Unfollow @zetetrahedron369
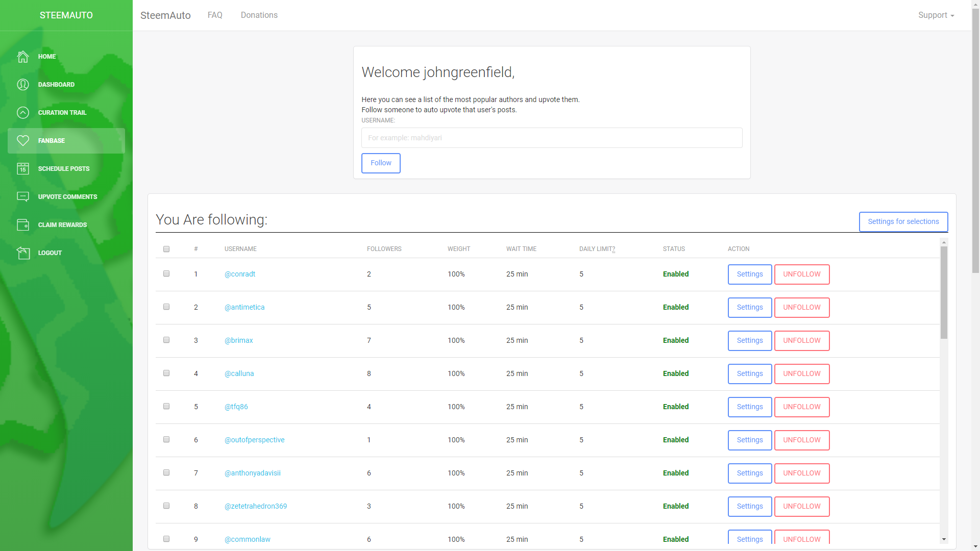This screenshot has height=551, width=980. coord(802,507)
